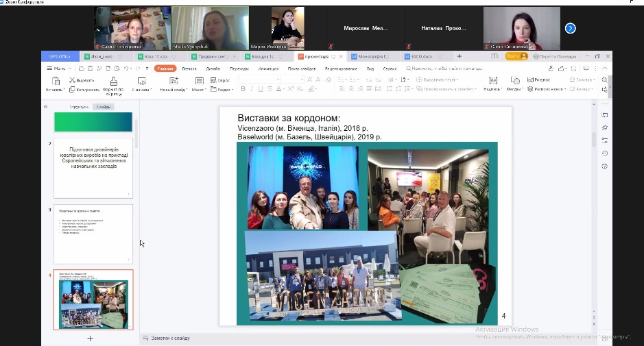
Task: Click the New Slide (Новый слайд) icon
Action: pyautogui.click(x=173, y=80)
